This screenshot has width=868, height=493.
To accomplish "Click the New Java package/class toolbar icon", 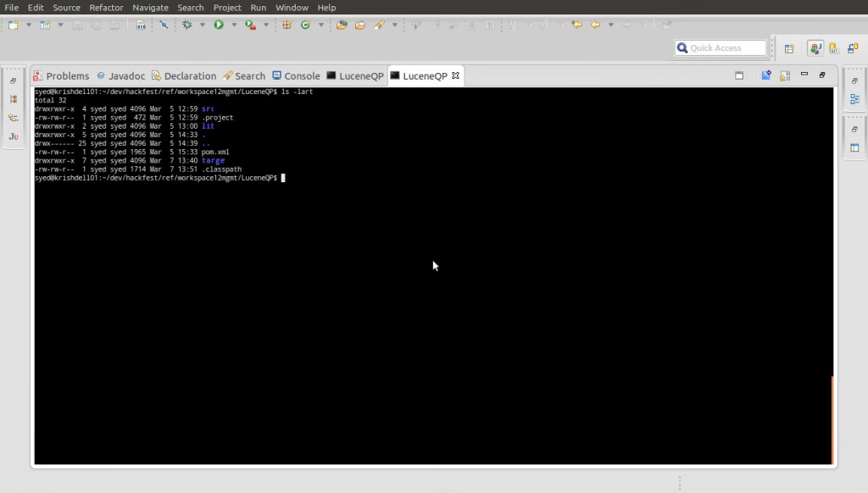I will [x=46, y=25].
